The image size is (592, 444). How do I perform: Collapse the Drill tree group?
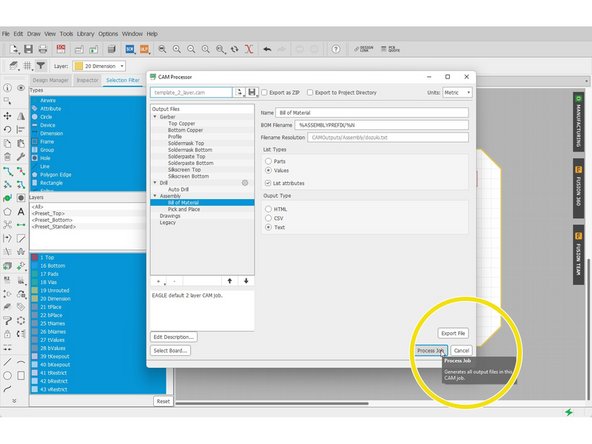pos(155,183)
